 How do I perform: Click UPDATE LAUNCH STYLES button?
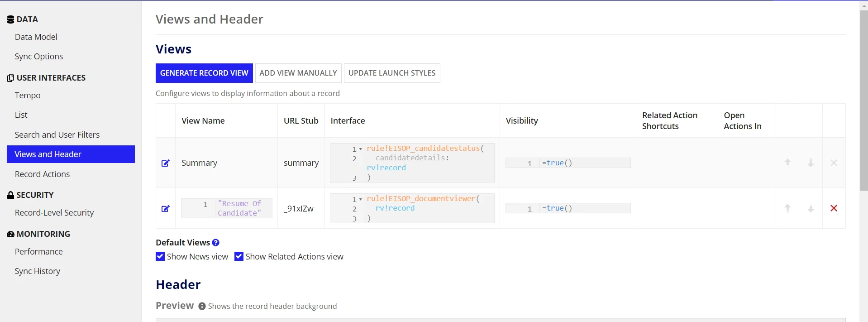coord(392,73)
